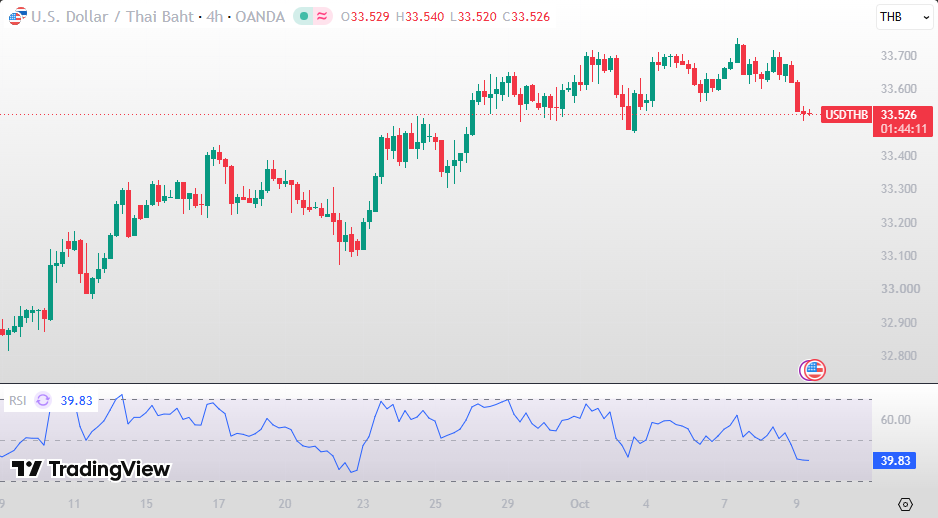
Task: Click the 33.000 price axis label
Action: click(900, 289)
